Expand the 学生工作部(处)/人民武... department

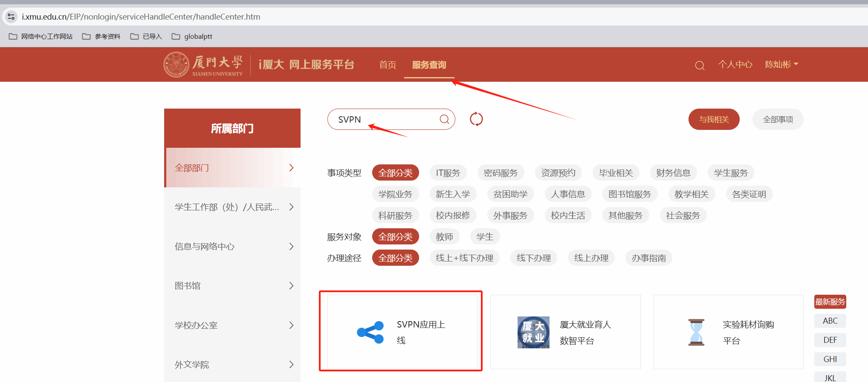[x=232, y=207]
